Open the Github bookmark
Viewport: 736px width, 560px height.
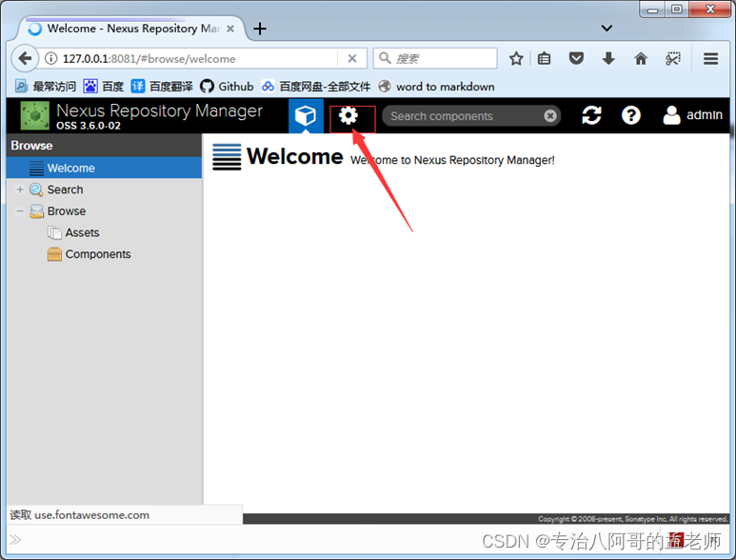coord(227,87)
